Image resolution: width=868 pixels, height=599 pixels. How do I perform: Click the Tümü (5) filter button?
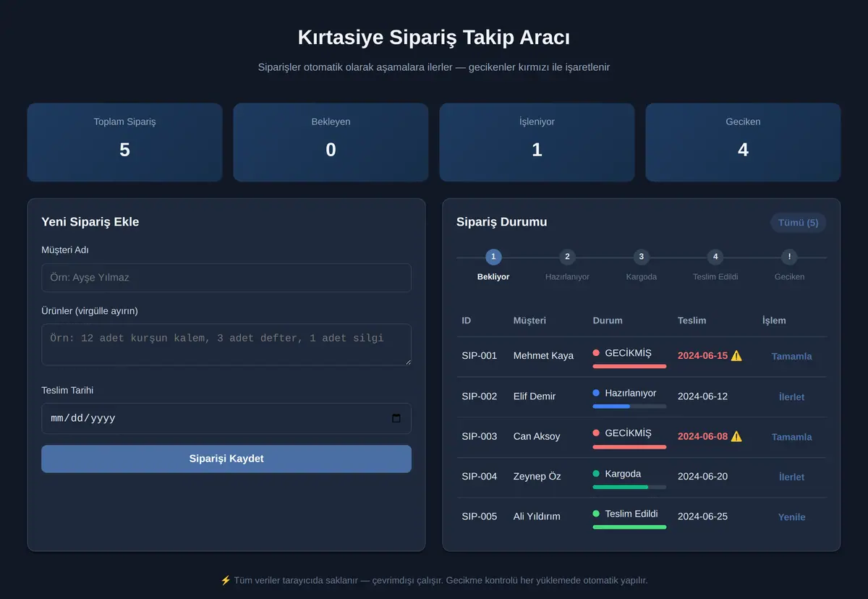pyautogui.click(x=799, y=223)
